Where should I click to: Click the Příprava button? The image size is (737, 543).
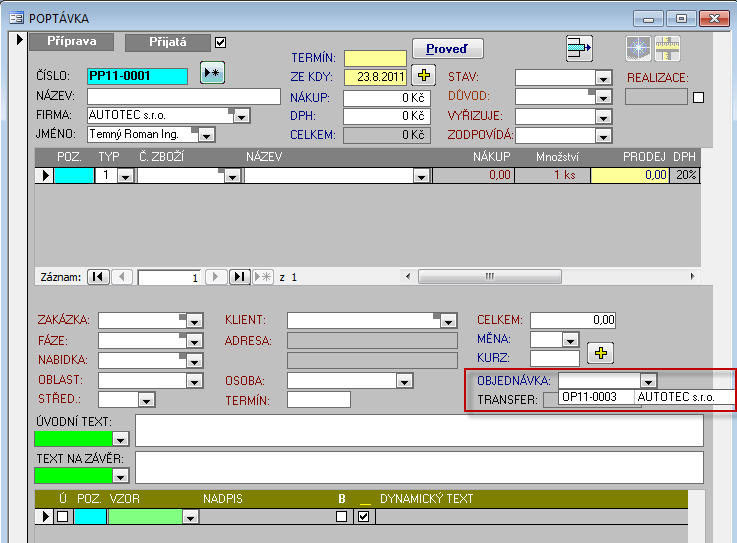71,41
